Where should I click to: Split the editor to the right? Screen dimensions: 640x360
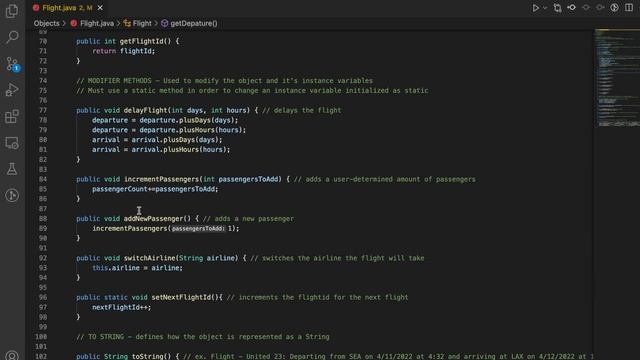629,8
